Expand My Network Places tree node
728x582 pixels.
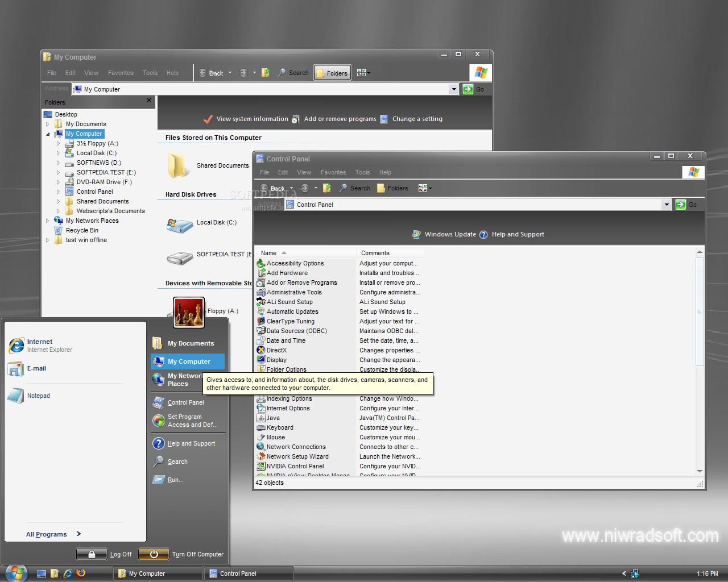tap(48, 221)
